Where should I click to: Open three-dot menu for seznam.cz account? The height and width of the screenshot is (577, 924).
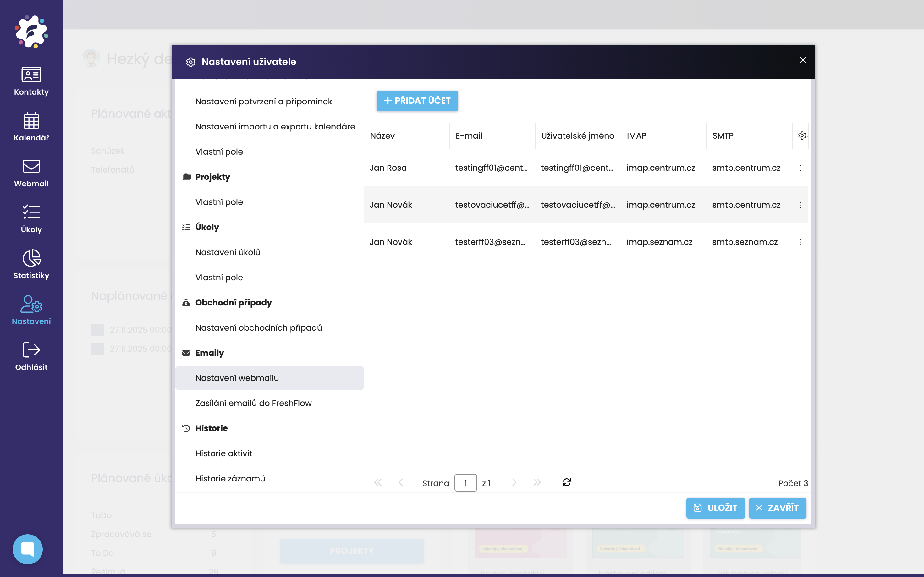pos(800,242)
